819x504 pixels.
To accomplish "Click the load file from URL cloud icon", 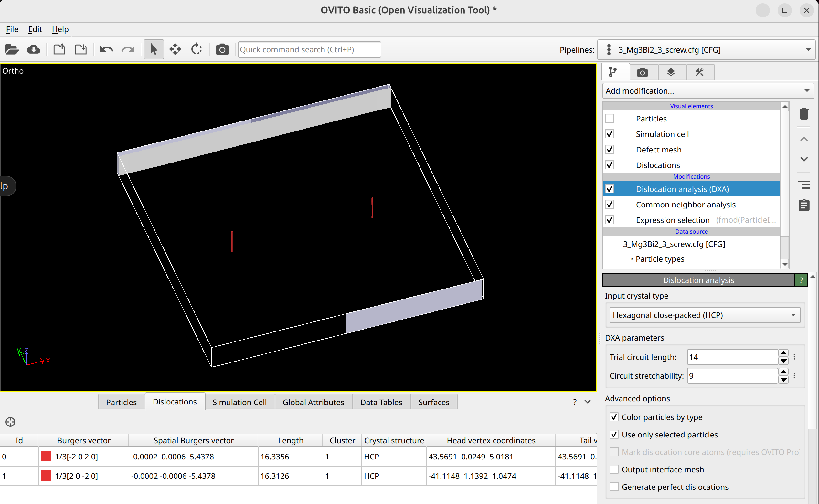I will 34,50.
